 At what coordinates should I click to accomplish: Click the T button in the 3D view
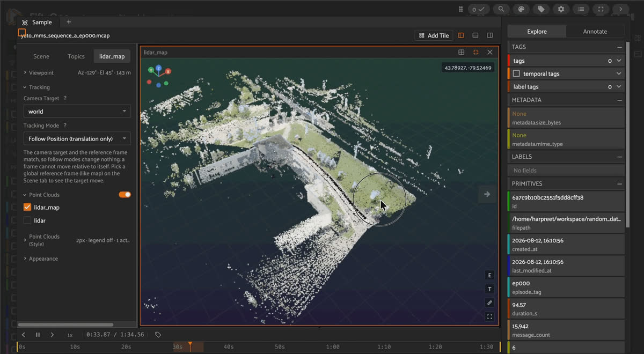pyautogui.click(x=489, y=289)
